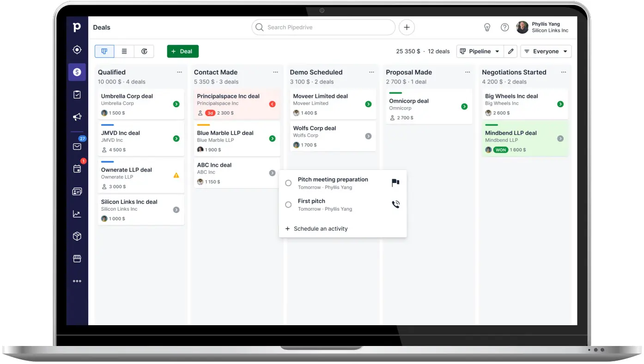
Task: Open the Big Wheels Inc deal card
Action: 525,104
